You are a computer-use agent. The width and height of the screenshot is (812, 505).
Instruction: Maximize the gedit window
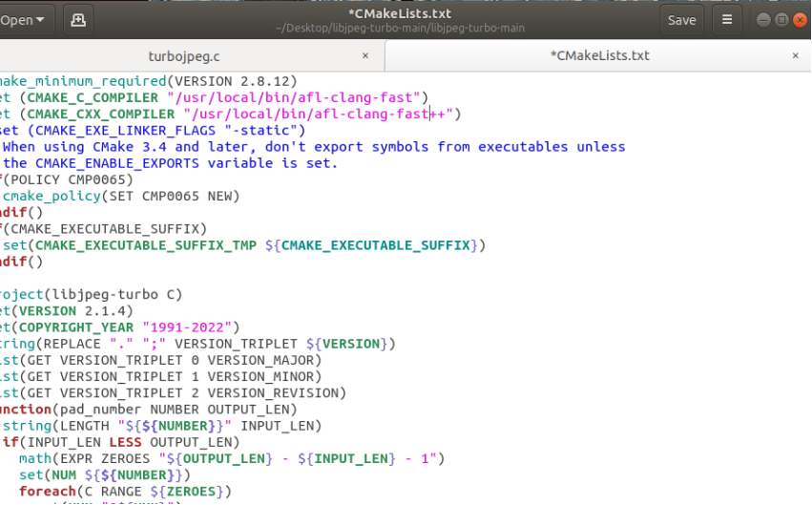[781, 20]
